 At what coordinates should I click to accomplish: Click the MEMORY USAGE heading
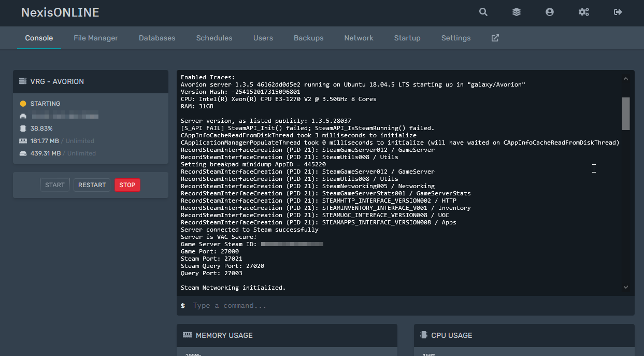224,335
